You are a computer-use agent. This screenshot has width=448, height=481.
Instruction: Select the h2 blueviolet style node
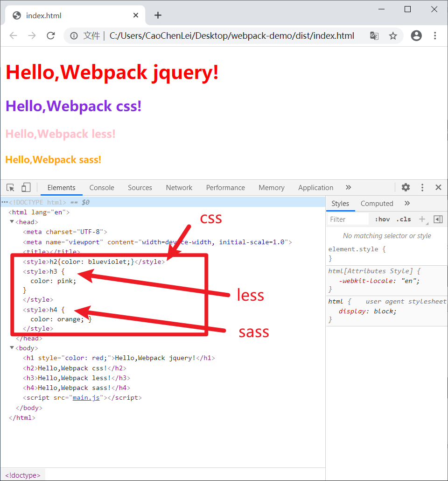pyautogui.click(x=94, y=262)
